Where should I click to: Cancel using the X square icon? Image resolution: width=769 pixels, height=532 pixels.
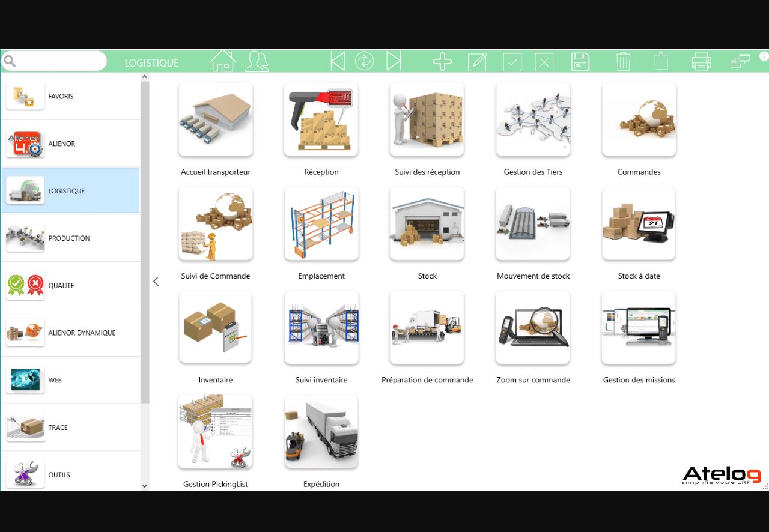(544, 61)
